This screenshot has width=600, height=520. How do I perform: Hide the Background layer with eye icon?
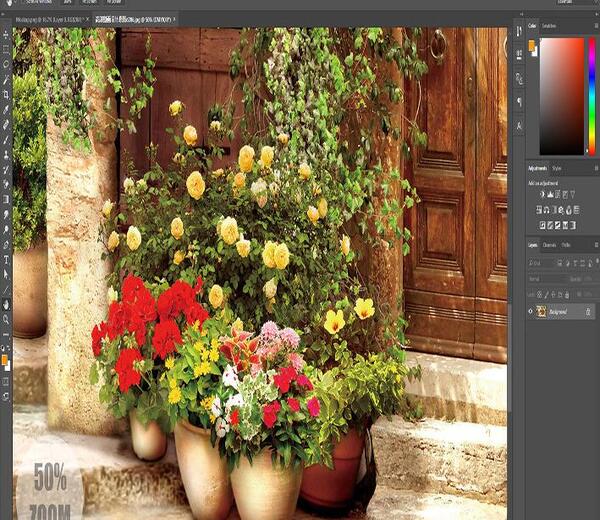coord(531,311)
